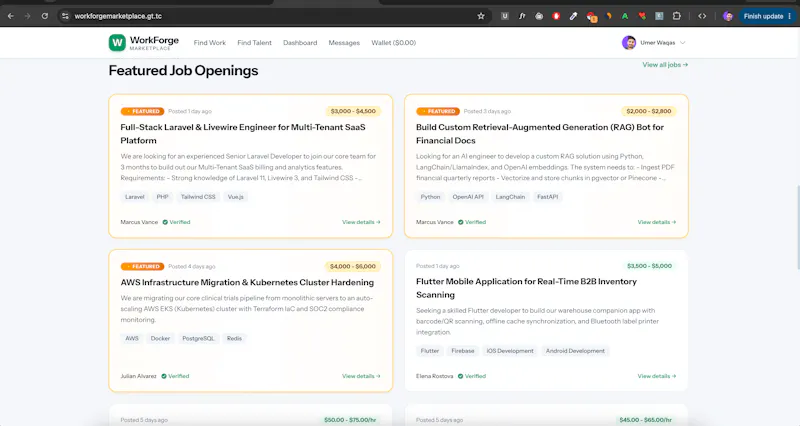Viewport: 800px width, 426px height.
Task: Open the Find Talent menu
Action: tap(254, 43)
